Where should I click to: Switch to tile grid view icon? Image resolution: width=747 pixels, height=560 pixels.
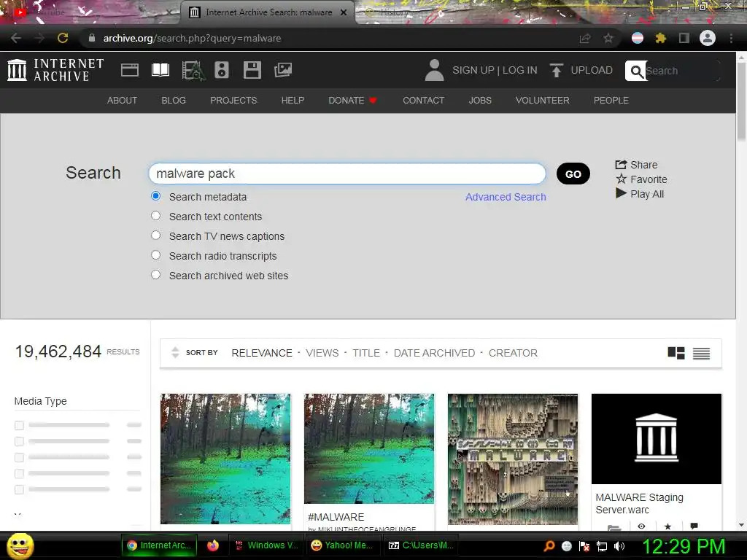[676, 353]
